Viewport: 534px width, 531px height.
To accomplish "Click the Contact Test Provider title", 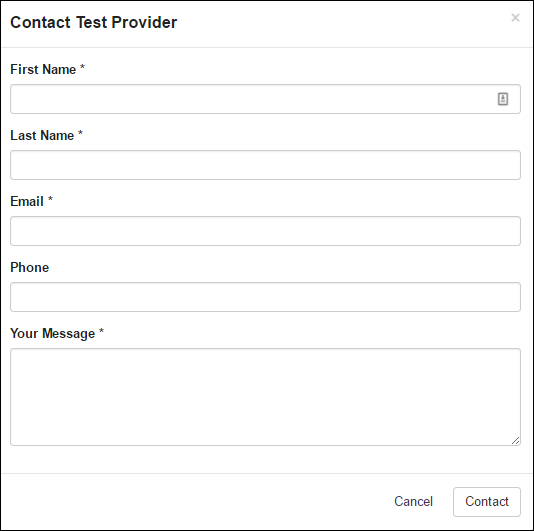I will (94, 22).
